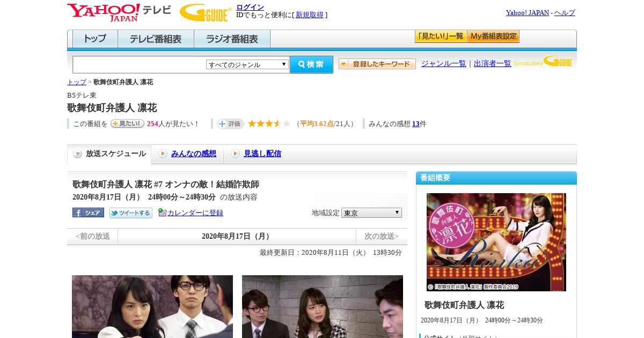The image size is (644, 338).
Task: Go to 次の放送 next broadcast
Action: click(382, 237)
